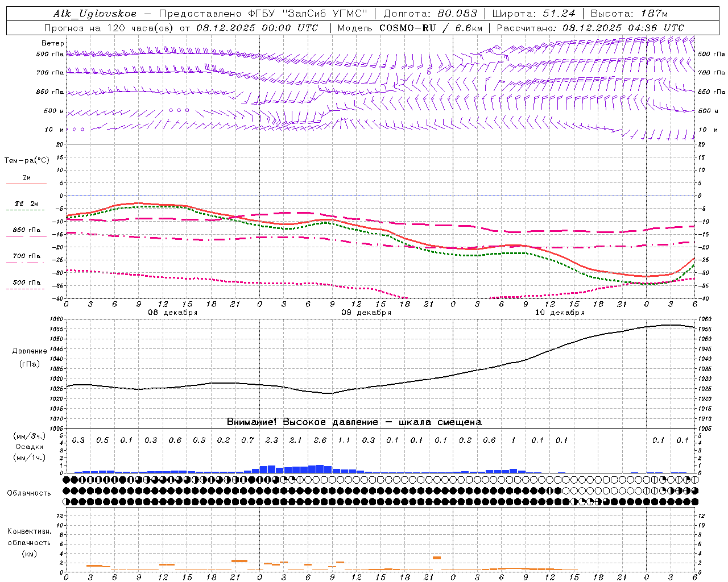Click the Ветер wind panel label
The width and height of the screenshot is (728, 582).
(53, 43)
